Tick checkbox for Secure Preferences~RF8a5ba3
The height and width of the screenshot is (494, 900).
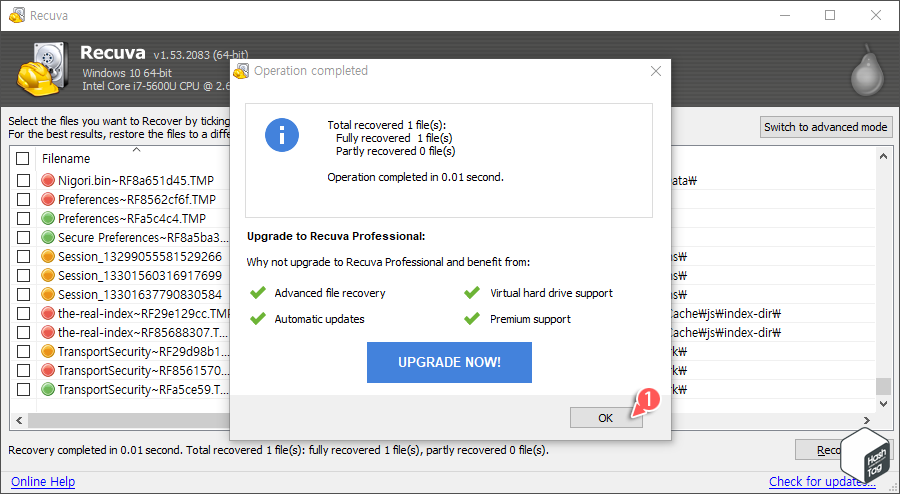[24, 238]
